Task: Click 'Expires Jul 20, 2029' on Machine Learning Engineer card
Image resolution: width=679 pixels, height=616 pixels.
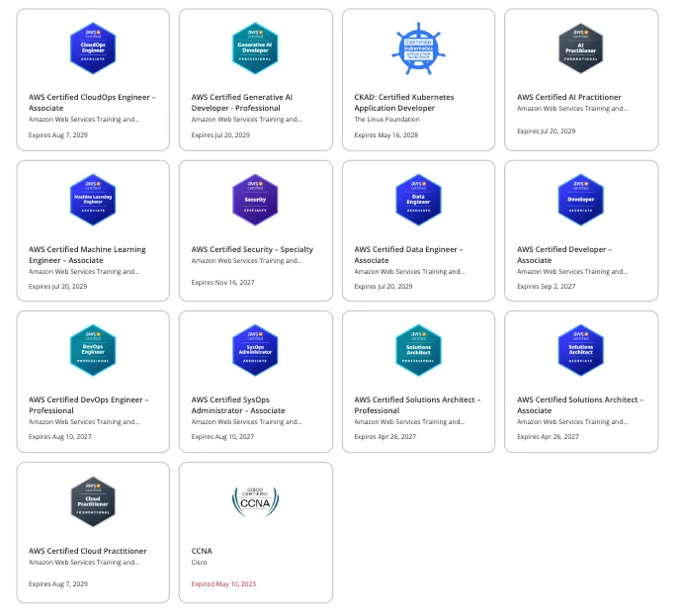Action: coord(57,287)
